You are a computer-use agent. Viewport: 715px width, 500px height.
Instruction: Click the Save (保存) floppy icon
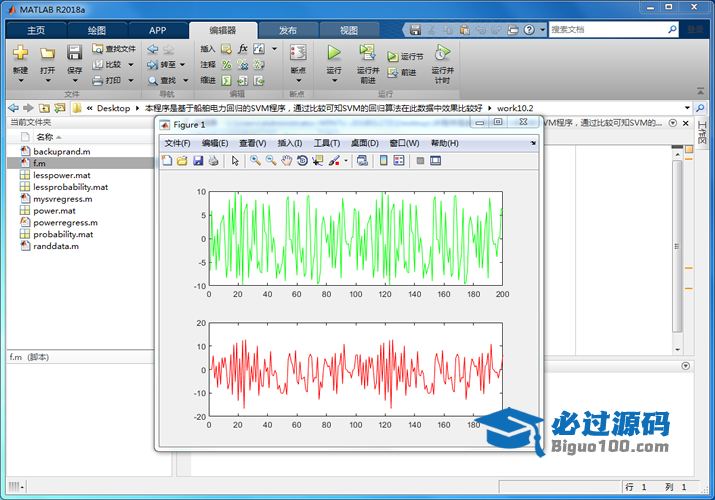[x=74, y=53]
